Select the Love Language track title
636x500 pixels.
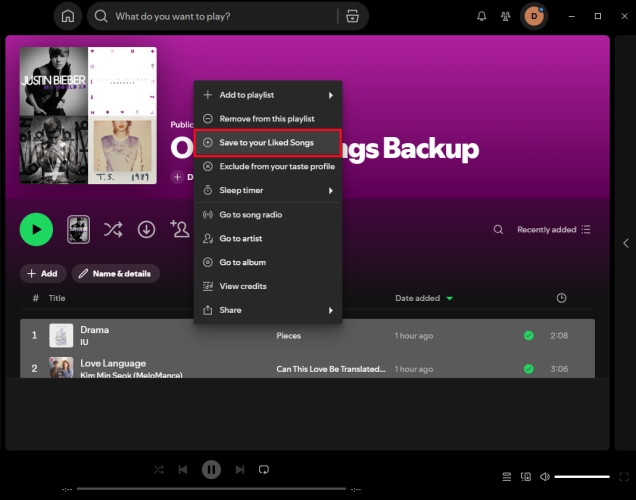[x=113, y=363]
